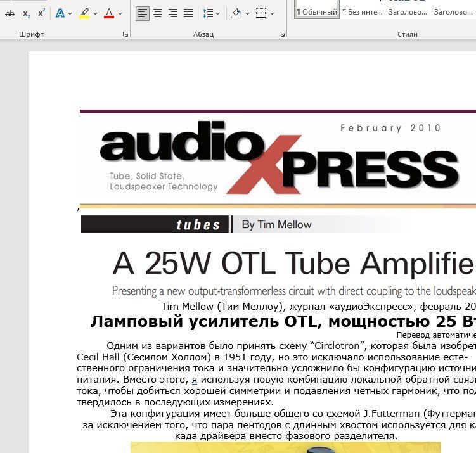The image size is (476, 453).
Task: Toggle superscript formatting
Action: [x=41, y=14]
